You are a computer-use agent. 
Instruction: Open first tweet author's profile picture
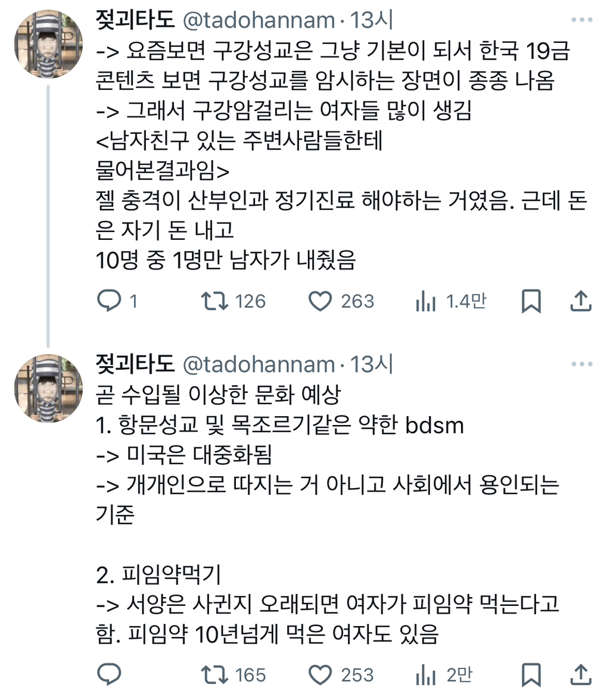coord(48,45)
